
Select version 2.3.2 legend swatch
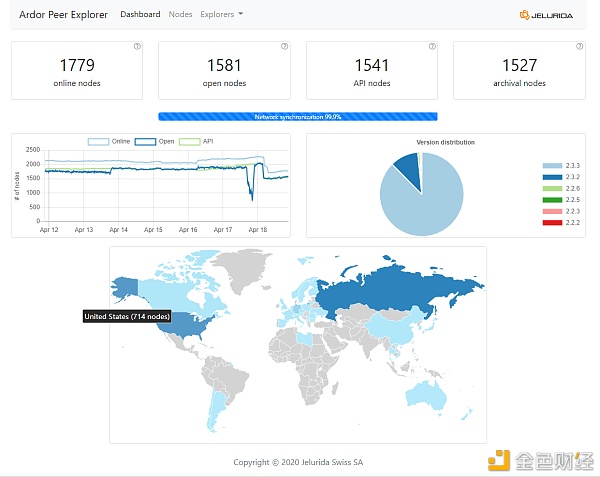(552, 177)
